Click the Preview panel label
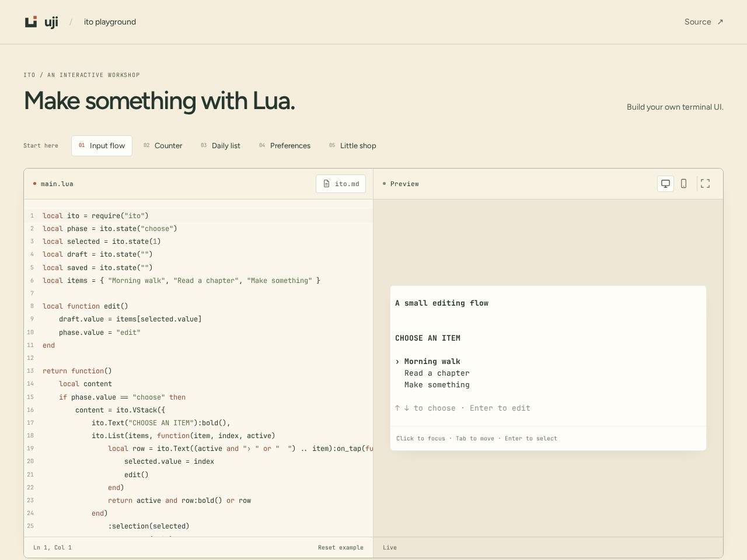Image resolution: width=747 pixels, height=560 pixels. click(404, 184)
